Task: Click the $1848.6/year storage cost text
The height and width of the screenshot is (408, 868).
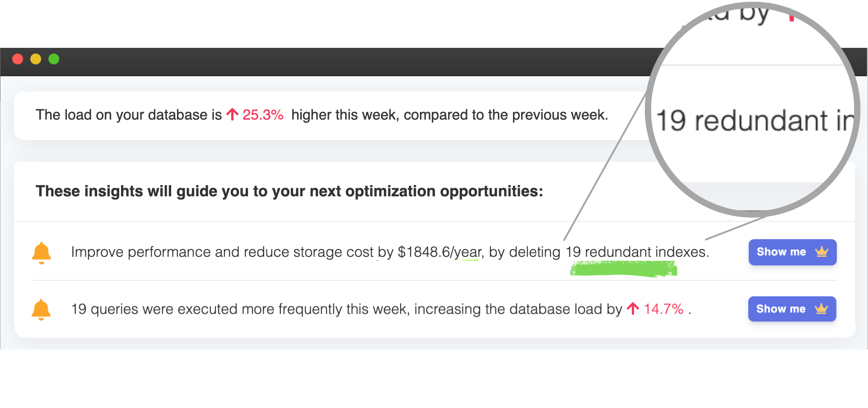Action: click(x=439, y=252)
